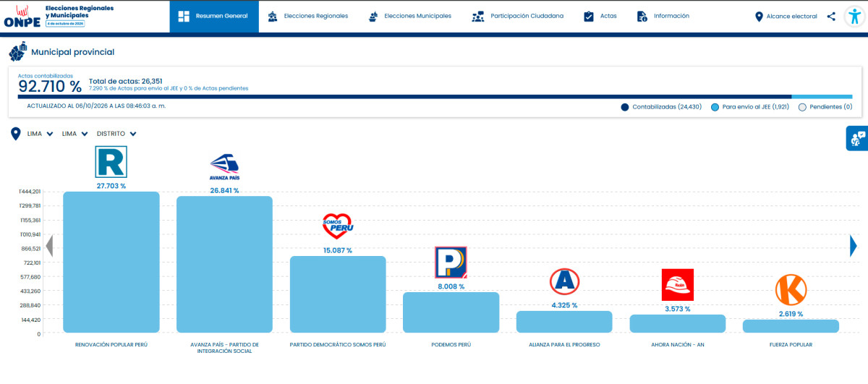Click AVANZA PAÍS - PARTIDO DE INTEGRACIÓN SOCIAL label
Viewport: 868px width, 384px height.
click(x=224, y=348)
